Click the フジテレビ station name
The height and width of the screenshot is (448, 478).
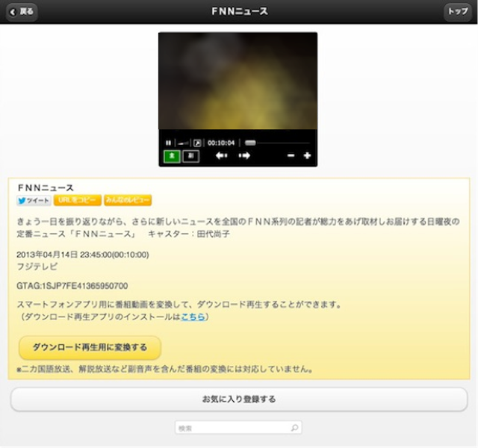click(x=37, y=267)
